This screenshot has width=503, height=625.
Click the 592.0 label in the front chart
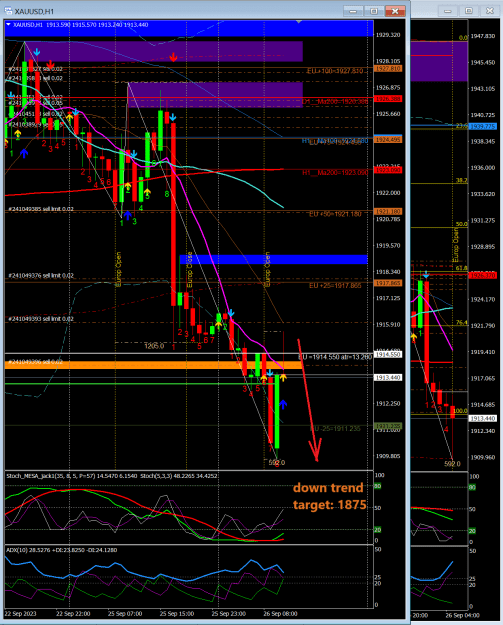click(x=277, y=463)
